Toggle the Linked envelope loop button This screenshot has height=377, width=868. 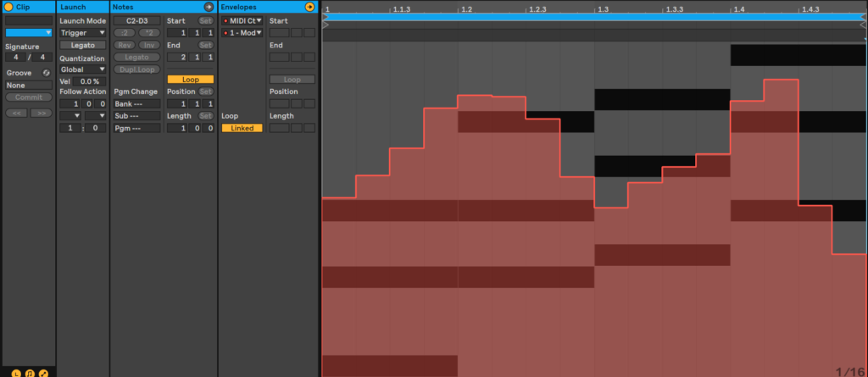pyautogui.click(x=242, y=128)
